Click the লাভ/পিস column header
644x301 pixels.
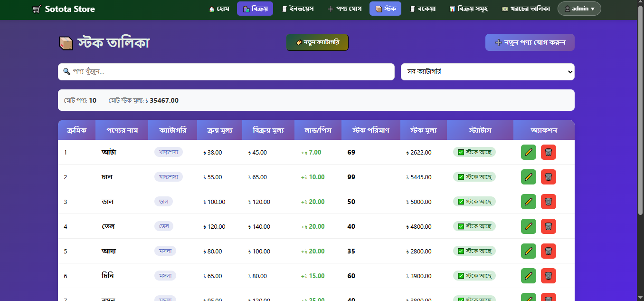318,130
